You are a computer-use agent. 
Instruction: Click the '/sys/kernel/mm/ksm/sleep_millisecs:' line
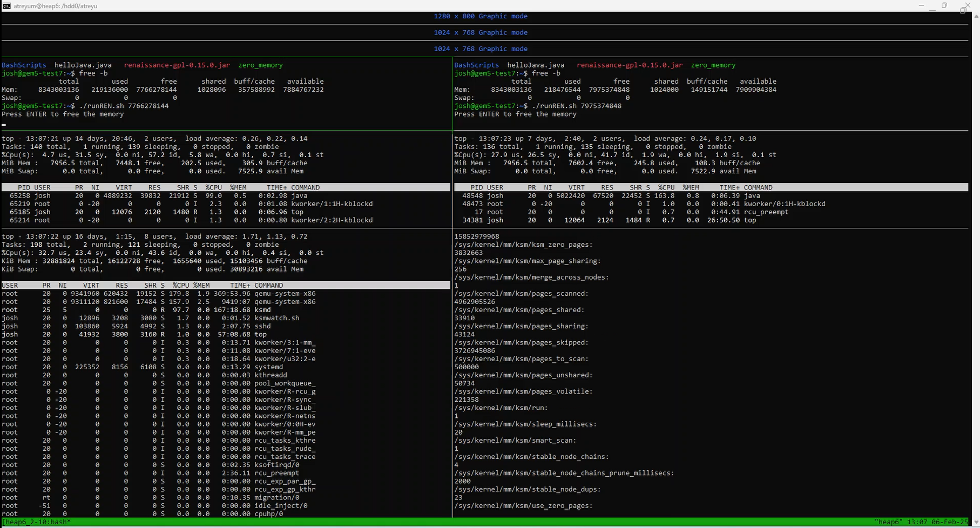tap(525, 424)
